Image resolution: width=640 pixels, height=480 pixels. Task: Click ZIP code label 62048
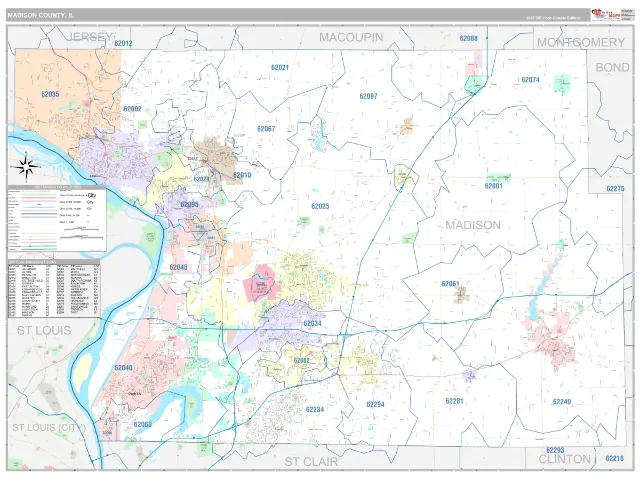178,267
